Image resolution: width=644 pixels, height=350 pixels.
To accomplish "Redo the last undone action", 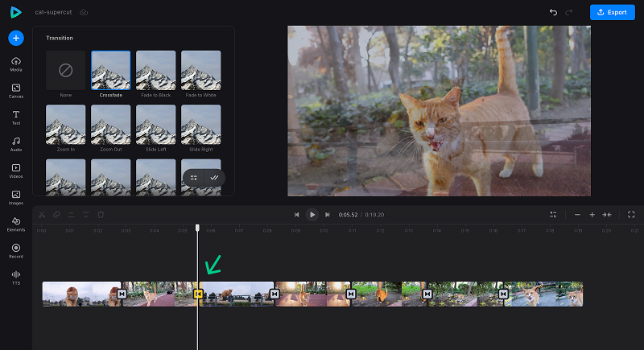I will (x=569, y=12).
